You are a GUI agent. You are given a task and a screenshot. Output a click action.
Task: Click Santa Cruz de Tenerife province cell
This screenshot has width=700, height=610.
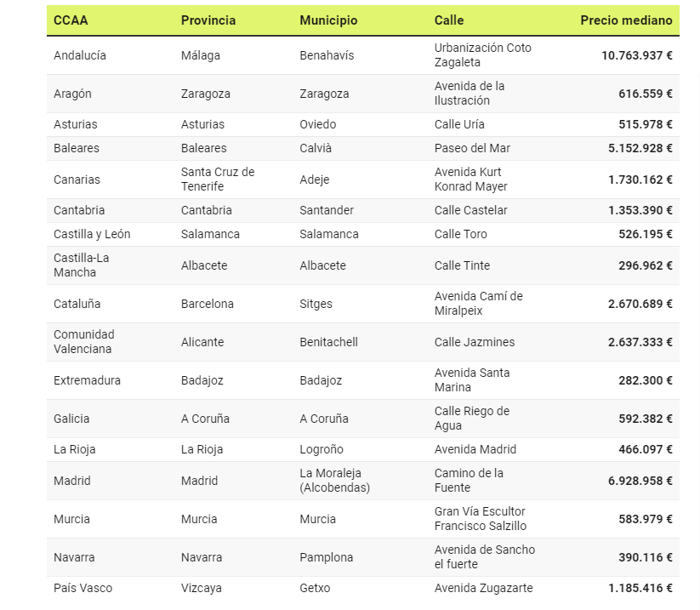tap(218, 180)
